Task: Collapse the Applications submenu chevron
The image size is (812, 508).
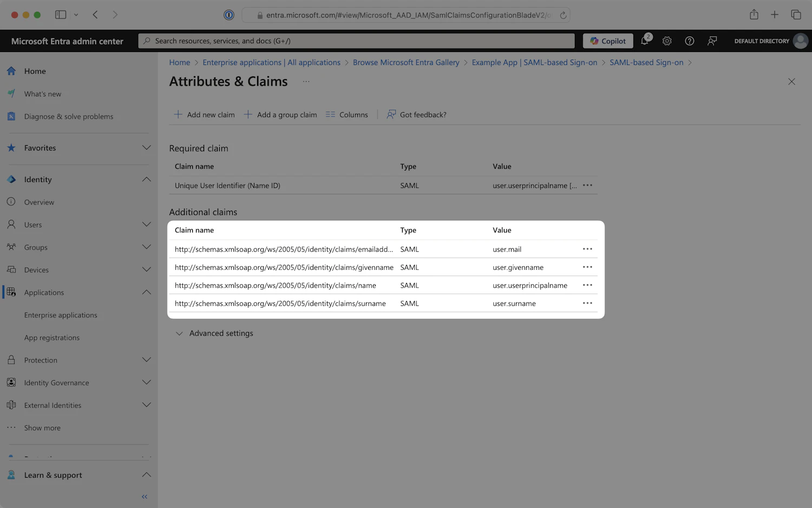Action: coord(146,292)
